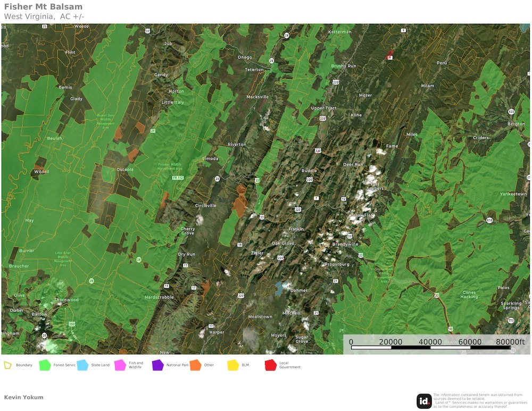This screenshot has width=532, height=411.
Task: Click the Land id logo icon
Action: pyautogui.click(x=424, y=401)
